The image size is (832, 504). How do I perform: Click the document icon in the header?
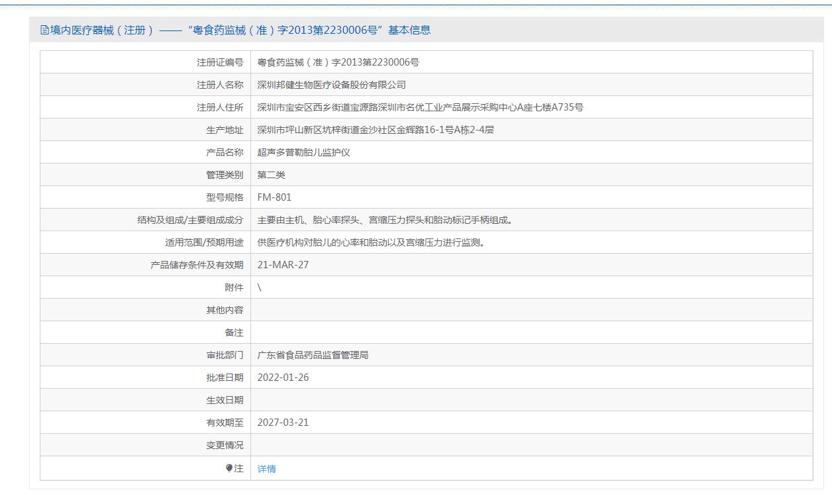pyautogui.click(x=44, y=30)
